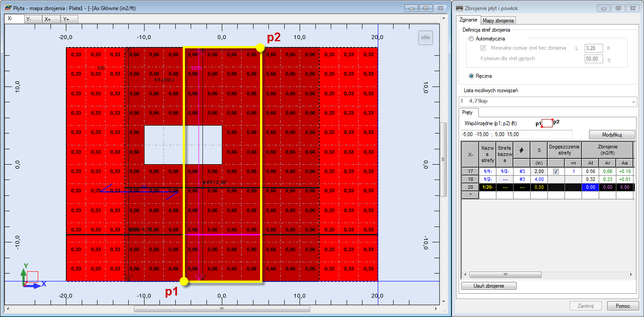Toggle Dogęszczenie strefy checkbox in row 17
This screenshot has width=644, height=317.
556,172
